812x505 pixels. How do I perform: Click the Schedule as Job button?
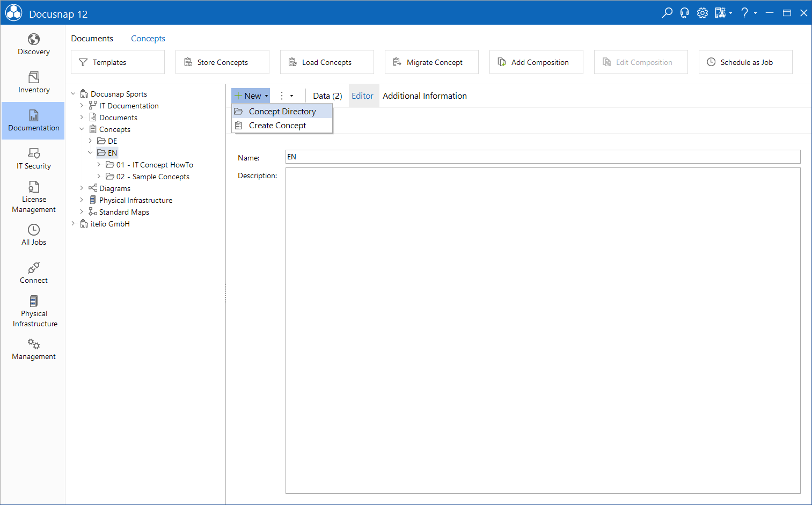click(745, 62)
